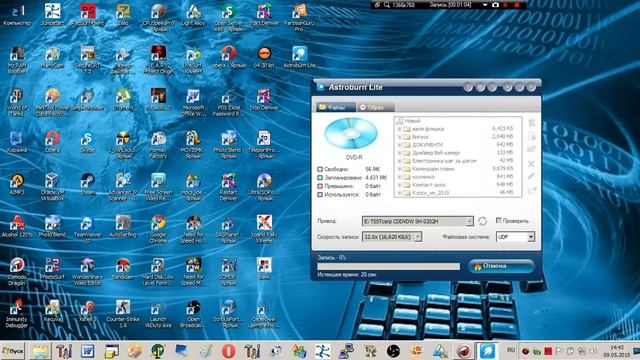Screen dimensions: 640x360
Task: Click the 6,425 КБ size value
Action: [502, 129]
